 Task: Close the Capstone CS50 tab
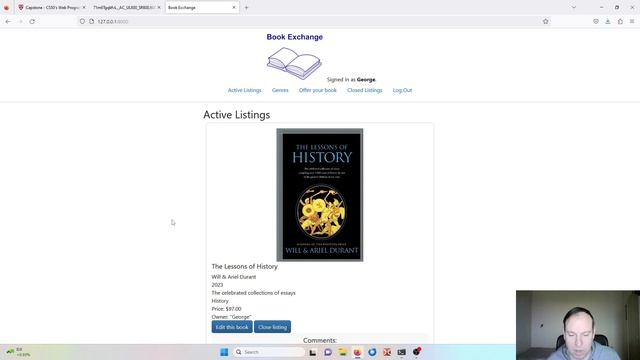pyautogui.click(x=84, y=7)
